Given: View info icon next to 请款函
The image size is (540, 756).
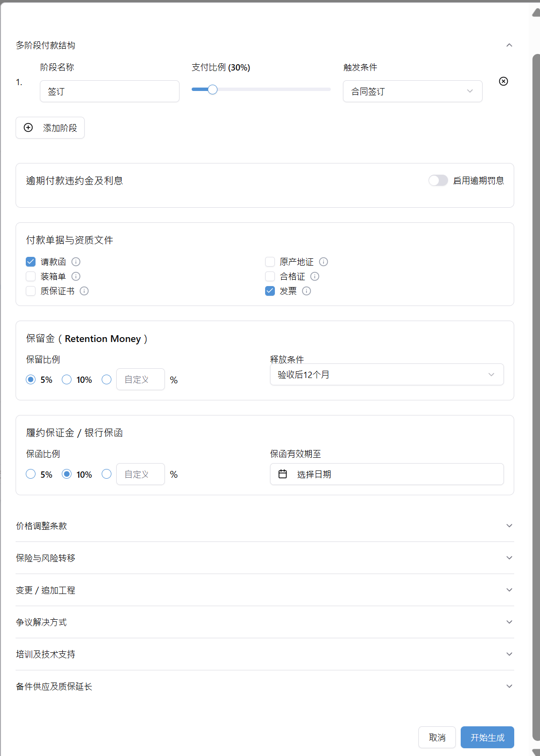Looking at the screenshot, I should pos(75,262).
